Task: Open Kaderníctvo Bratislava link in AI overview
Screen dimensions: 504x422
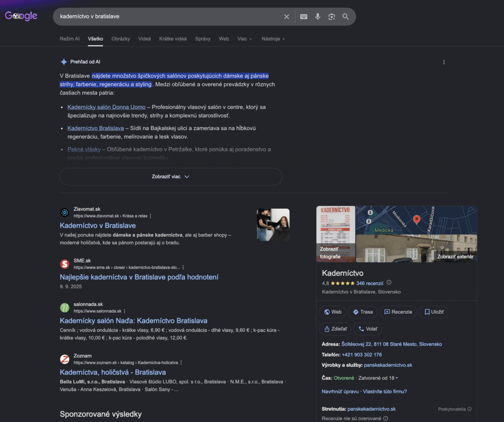Action: point(95,129)
